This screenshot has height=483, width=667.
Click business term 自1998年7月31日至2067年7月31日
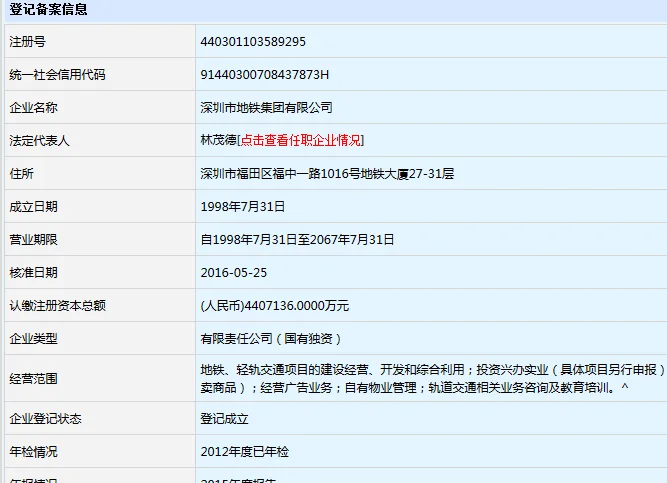point(297,240)
